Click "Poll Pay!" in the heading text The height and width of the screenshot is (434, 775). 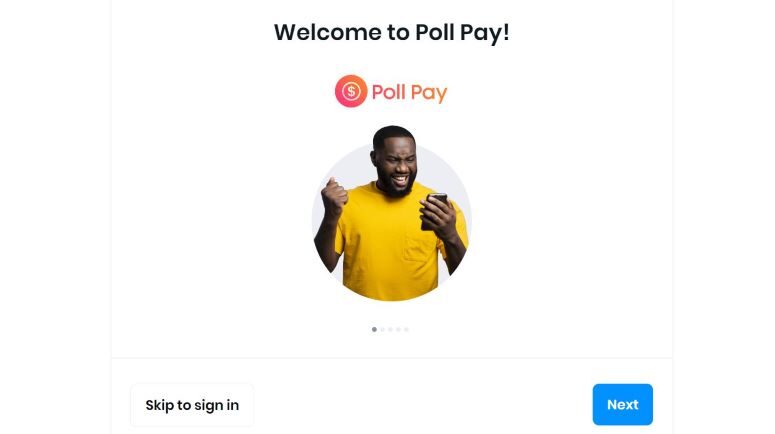pos(462,34)
